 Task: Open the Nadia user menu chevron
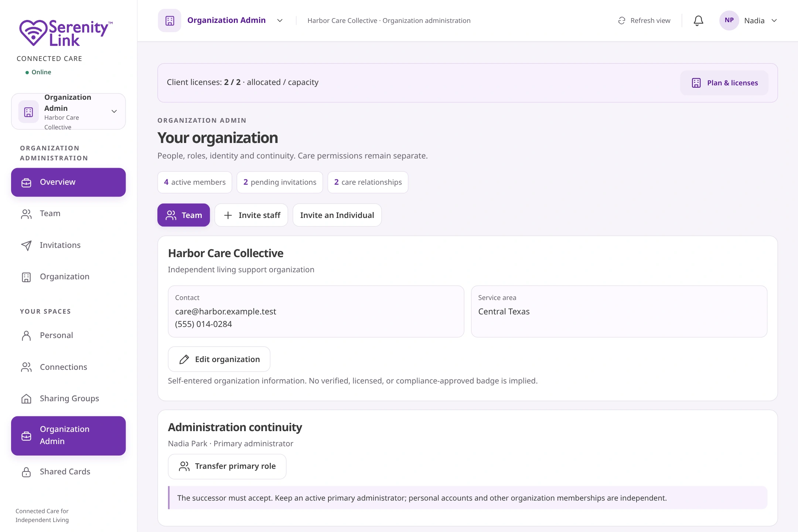tap(774, 21)
